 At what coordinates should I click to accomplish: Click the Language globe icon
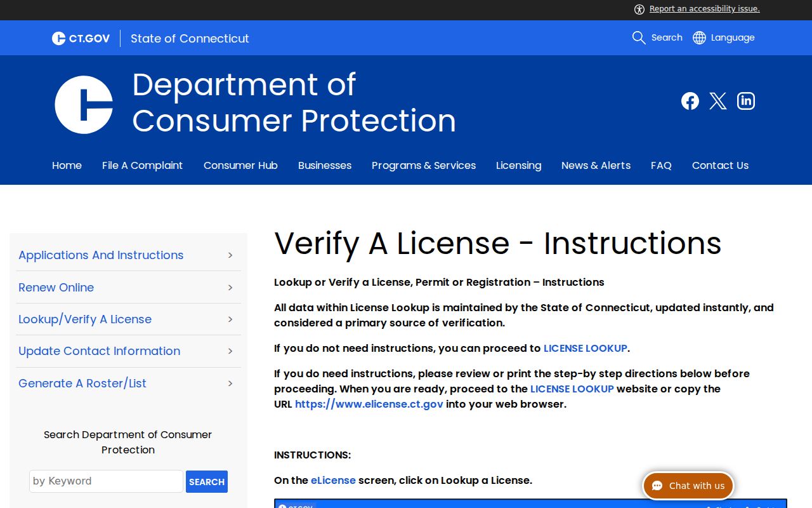[699, 37]
